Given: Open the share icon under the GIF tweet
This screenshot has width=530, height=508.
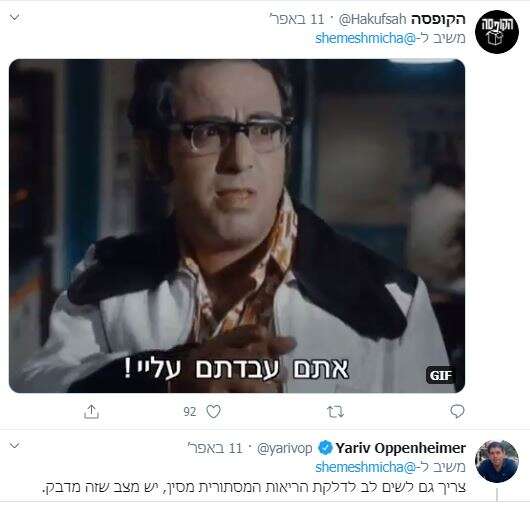Looking at the screenshot, I should tap(91, 411).
